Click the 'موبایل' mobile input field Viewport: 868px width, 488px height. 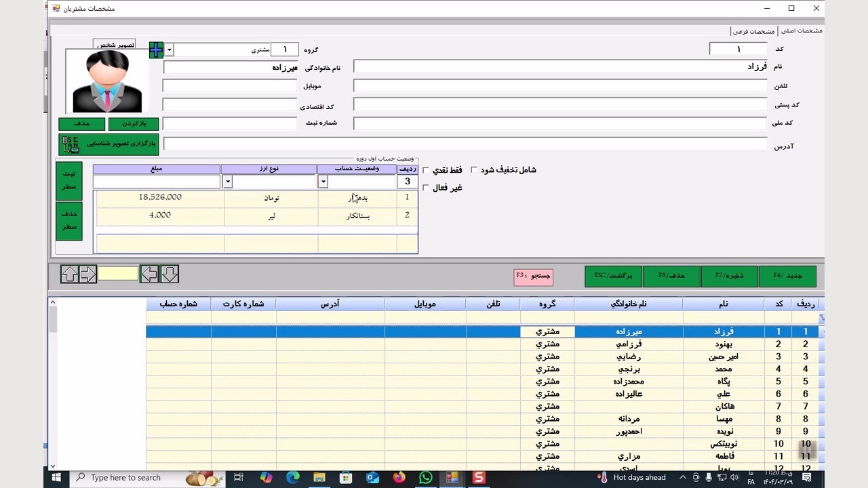230,86
